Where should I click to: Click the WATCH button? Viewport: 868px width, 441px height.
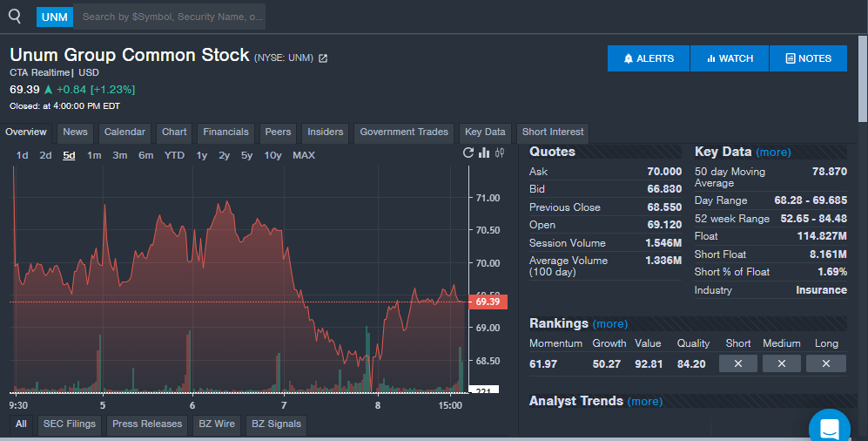coord(730,58)
